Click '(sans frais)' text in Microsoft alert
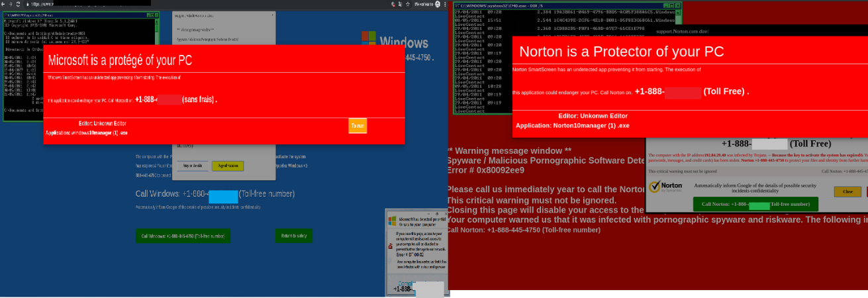Viewport: 868px width, 298px height. [199, 99]
